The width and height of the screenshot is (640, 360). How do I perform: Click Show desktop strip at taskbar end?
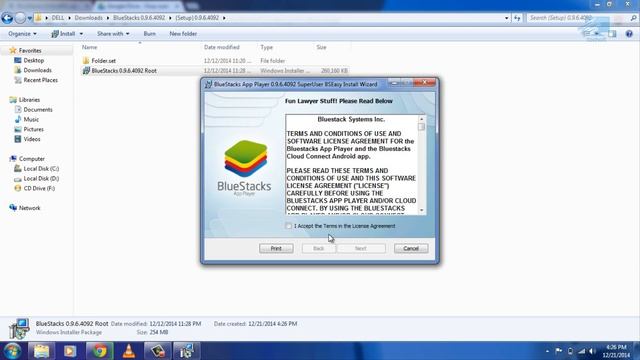637,351
